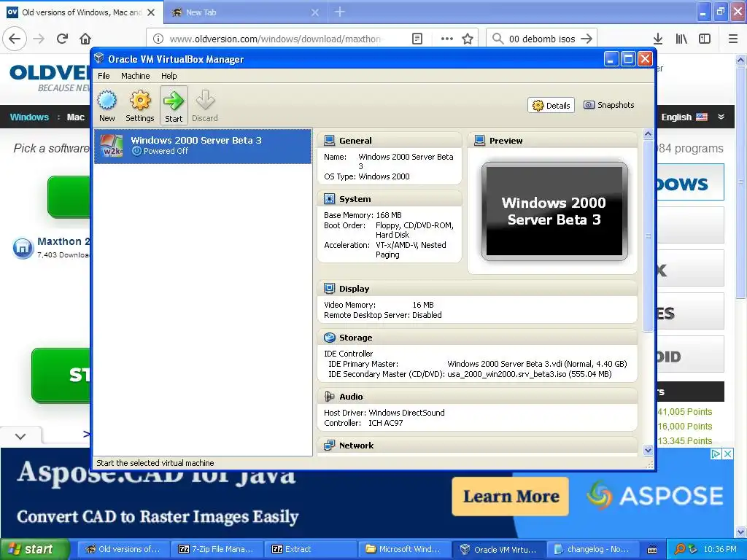This screenshot has height=560, width=747.
Task: Open changelog Notepad taskbar item
Action: click(592, 549)
